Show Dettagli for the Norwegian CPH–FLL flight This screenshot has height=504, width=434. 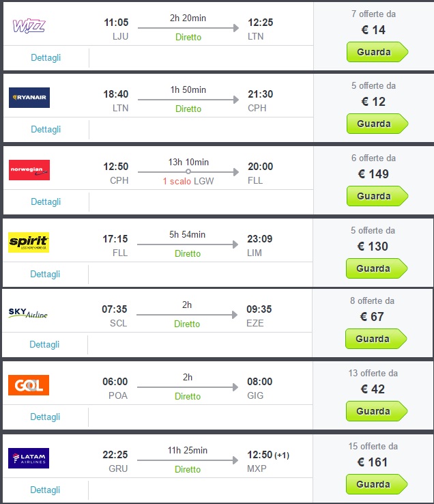[x=46, y=201]
